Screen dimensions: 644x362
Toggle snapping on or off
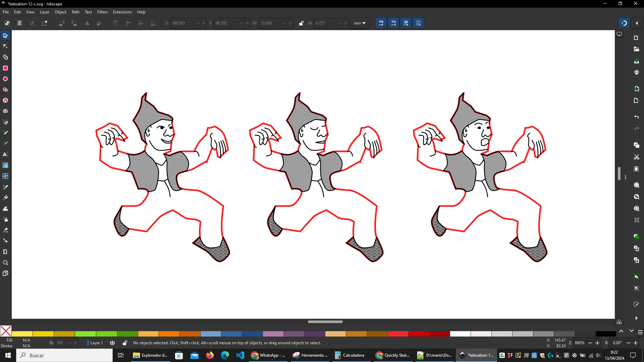pyautogui.click(x=624, y=23)
